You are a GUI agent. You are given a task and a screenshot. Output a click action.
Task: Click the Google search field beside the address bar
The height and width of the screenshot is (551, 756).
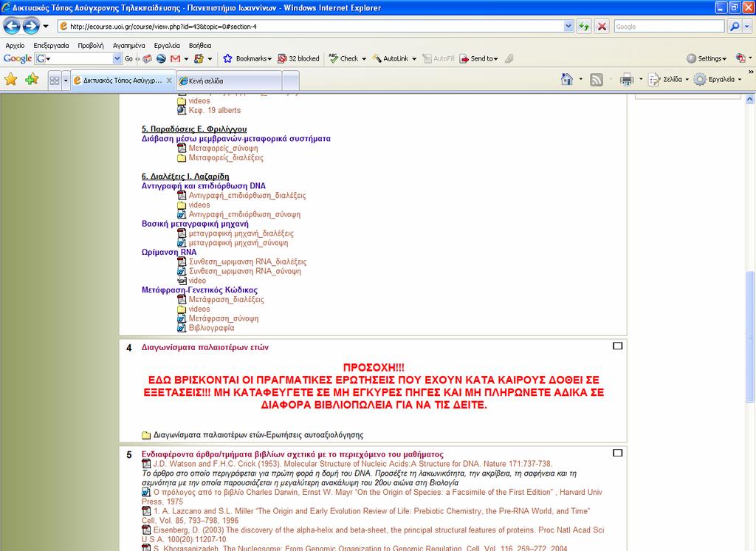click(x=669, y=27)
